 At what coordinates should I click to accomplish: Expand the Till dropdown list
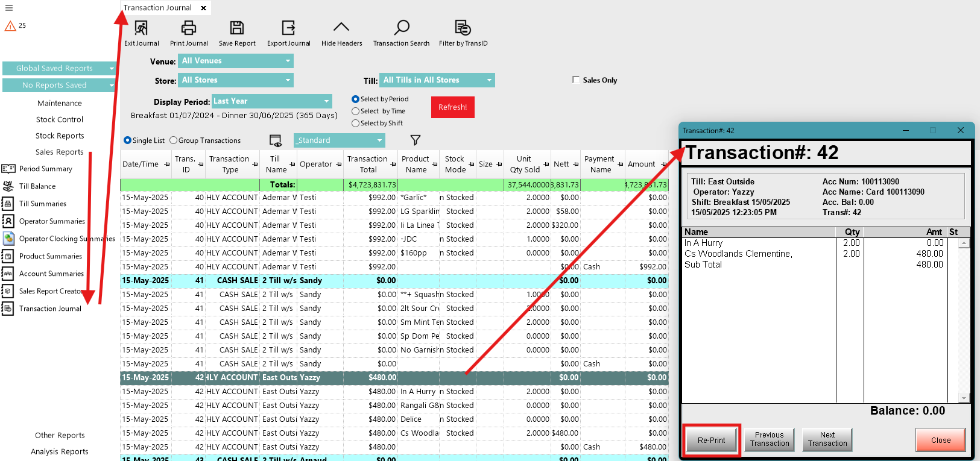[489, 80]
